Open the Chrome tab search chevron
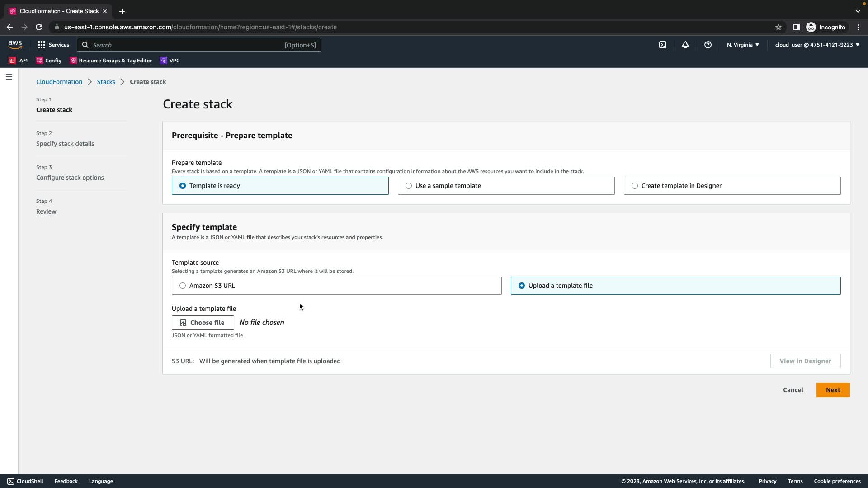Viewport: 868px width, 488px height. point(858,11)
